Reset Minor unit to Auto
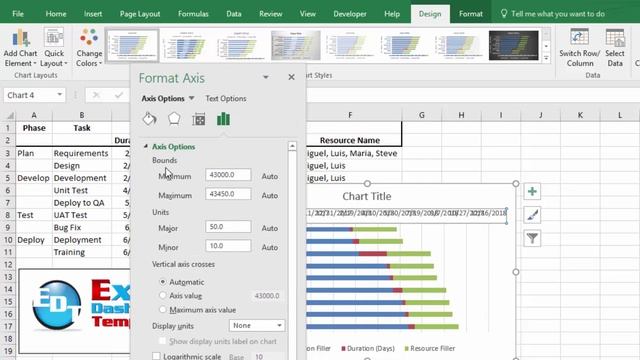This screenshot has height=360, width=640. (x=270, y=247)
